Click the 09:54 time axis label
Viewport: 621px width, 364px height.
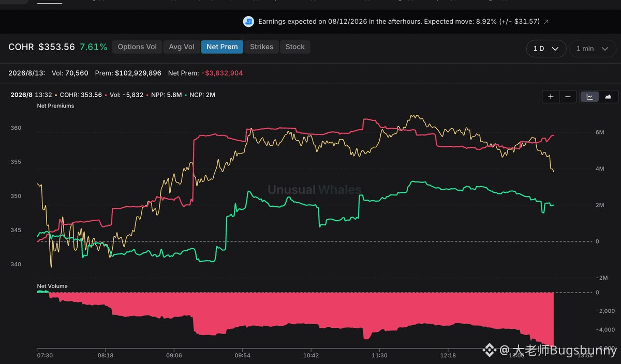[x=243, y=356]
